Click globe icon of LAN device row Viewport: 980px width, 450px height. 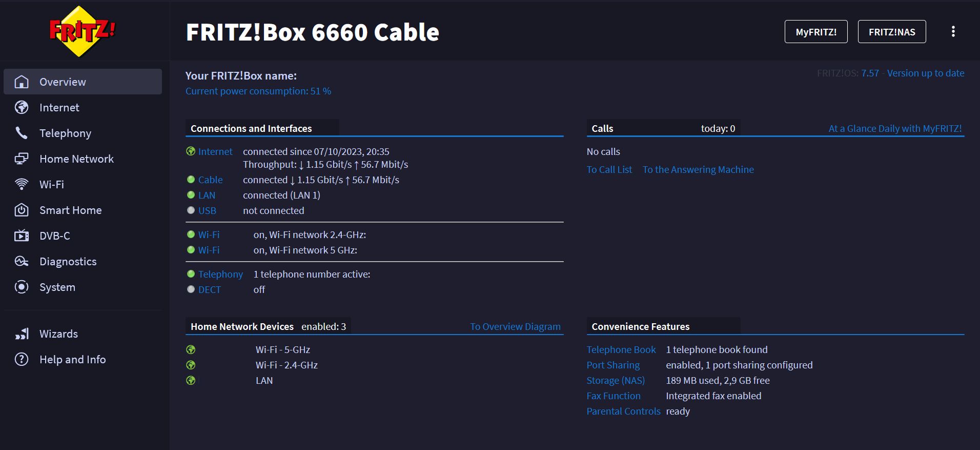click(191, 380)
